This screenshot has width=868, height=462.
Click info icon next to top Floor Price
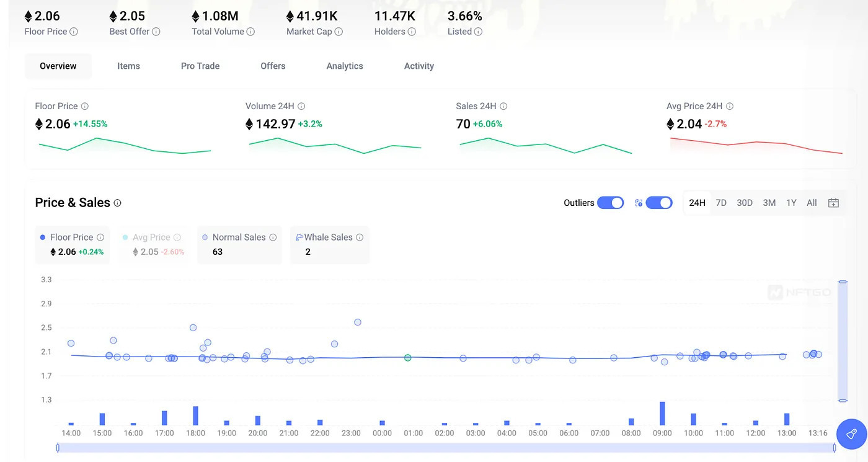click(74, 32)
